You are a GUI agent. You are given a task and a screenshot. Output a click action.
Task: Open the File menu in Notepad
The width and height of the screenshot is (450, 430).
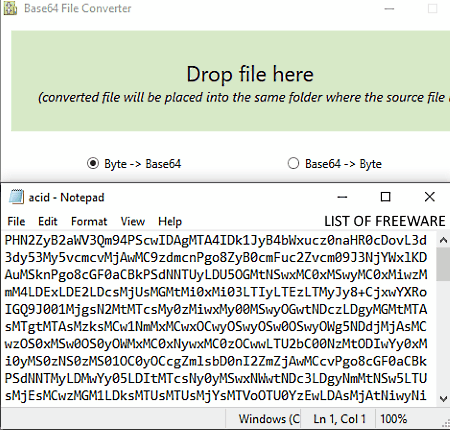click(x=16, y=221)
